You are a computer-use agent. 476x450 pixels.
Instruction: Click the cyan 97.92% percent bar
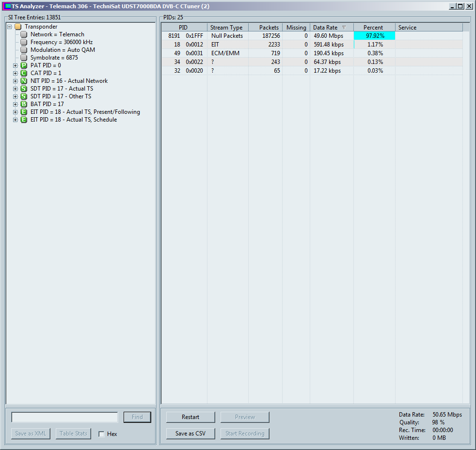374,36
